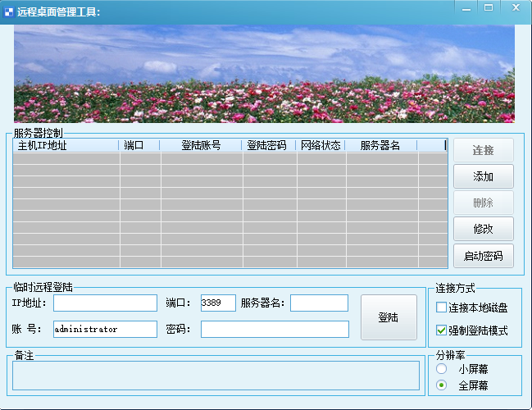This screenshot has width=532, height=410.
Task: Select the 全屏幕 resolution radio button
Action: (441, 385)
